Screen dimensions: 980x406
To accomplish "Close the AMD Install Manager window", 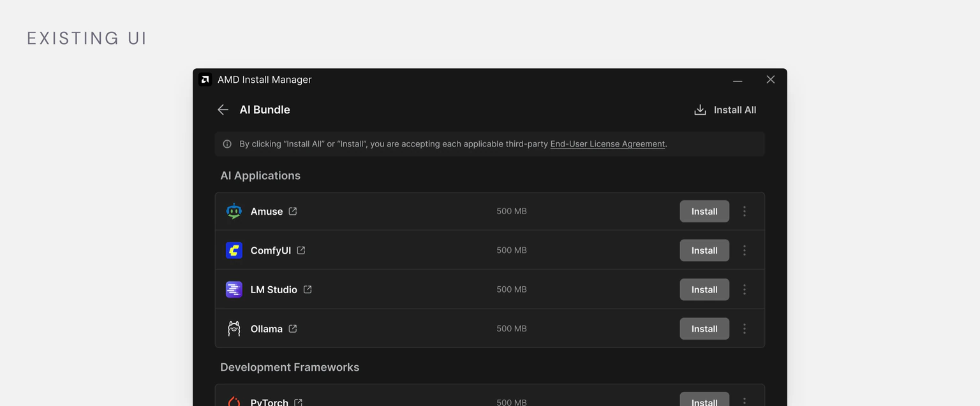I will (x=771, y=80).
